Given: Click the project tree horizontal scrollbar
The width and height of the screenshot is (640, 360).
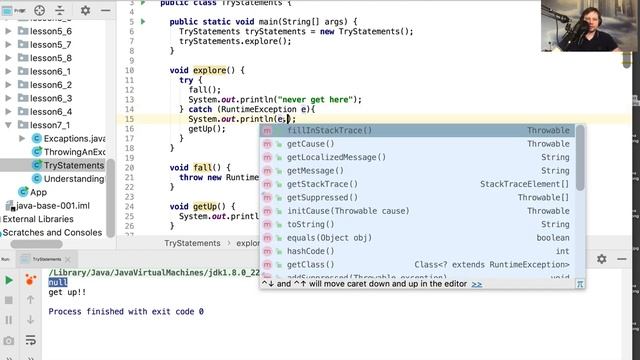Looking at the screenshot, I should pos(36,244).
